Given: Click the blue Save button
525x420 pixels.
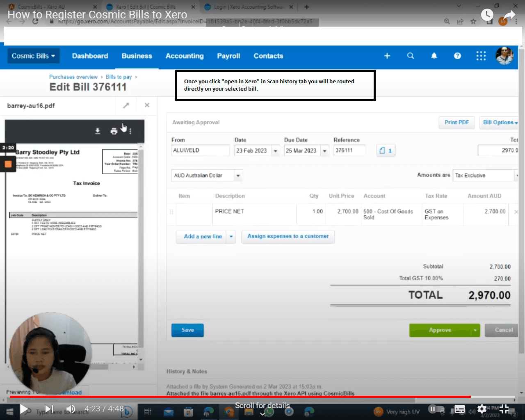Looking at the screenshot, I should 187,330.
